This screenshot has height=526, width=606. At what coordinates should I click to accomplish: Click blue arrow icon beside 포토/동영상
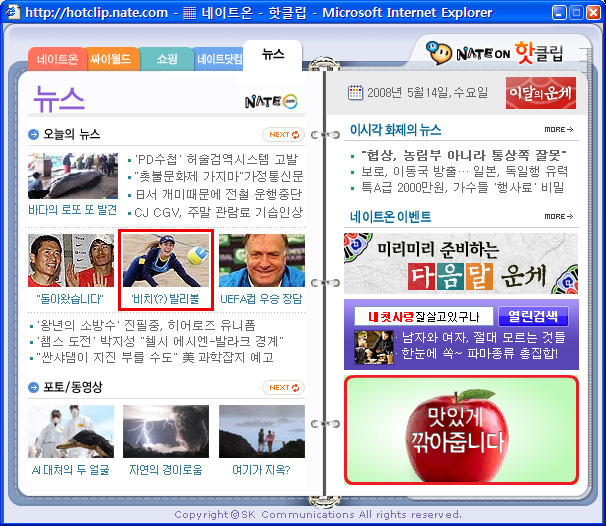34,387
